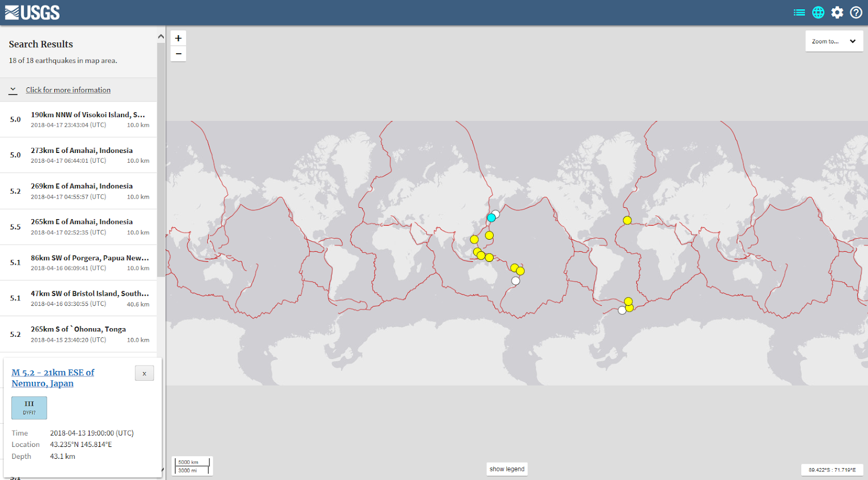Click the depth value 43.1 km in the popup

(x=62, y=456)
